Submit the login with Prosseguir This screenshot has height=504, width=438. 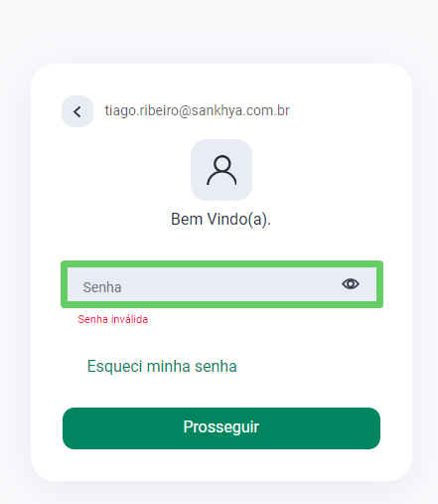click(221, 428)
